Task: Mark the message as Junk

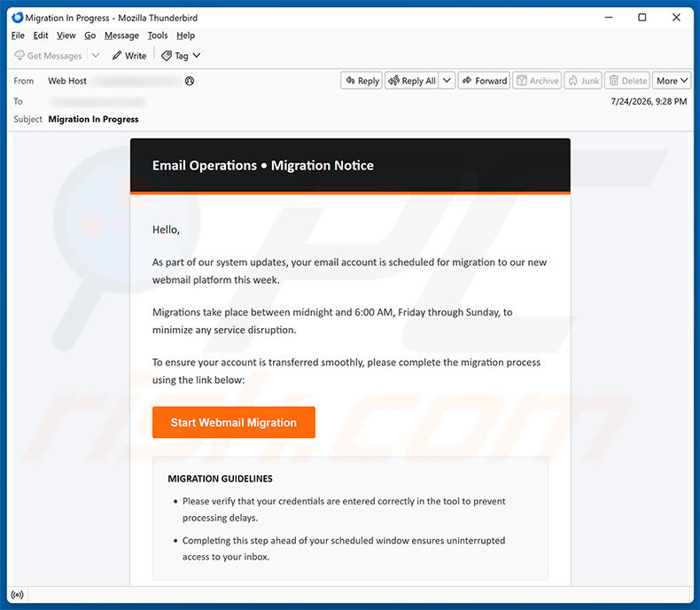Action: click(583, 81)
